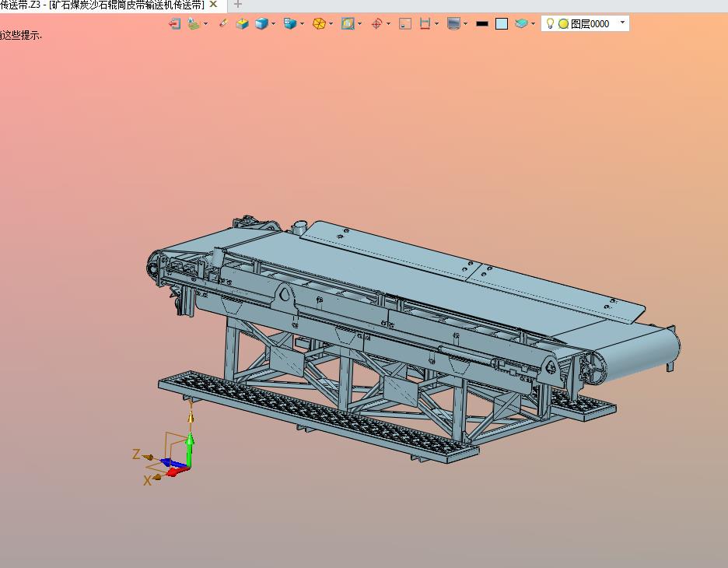Click the zoom window magnifier icon

coord(348,24)
